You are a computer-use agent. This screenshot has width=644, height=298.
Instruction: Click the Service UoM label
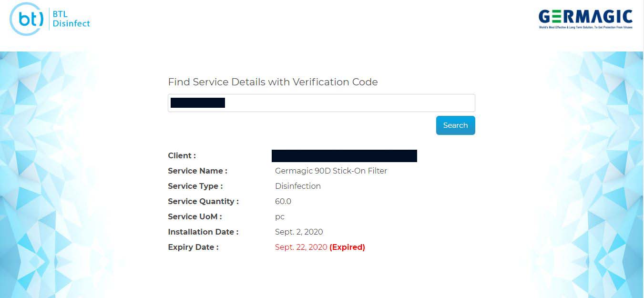pyautogui.click(x=195, y=216)
